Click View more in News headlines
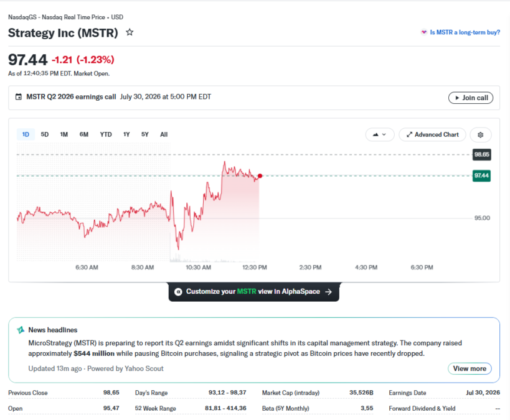 470,368
